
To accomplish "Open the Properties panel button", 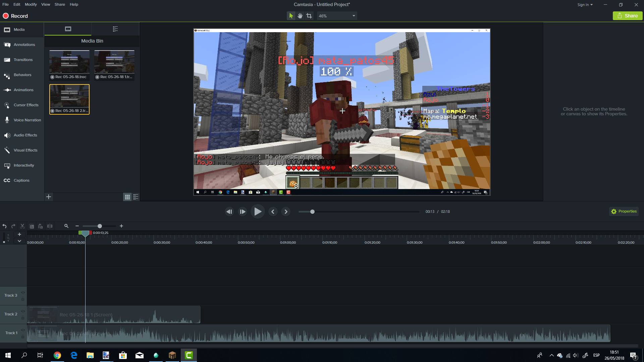I will (x=624, y=212).
